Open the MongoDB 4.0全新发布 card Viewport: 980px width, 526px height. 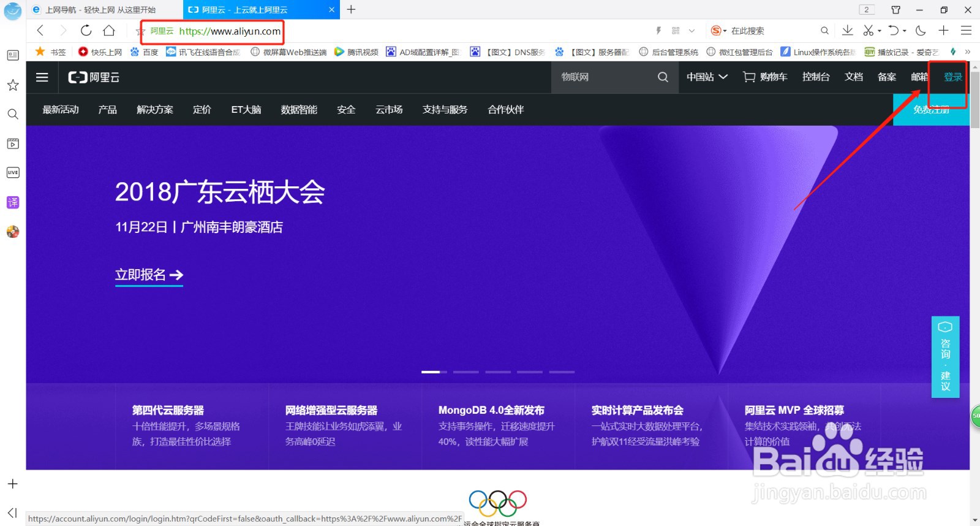pos(498,426)
